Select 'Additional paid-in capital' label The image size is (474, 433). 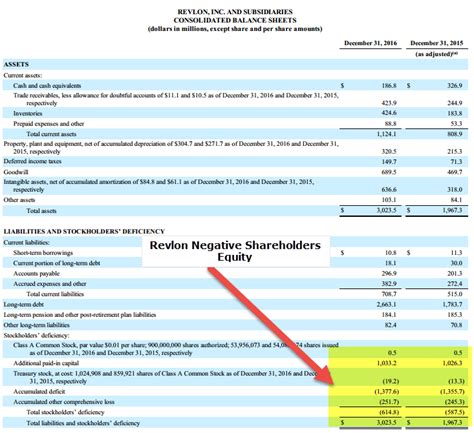pyautogui.click(x=46, y=363)
